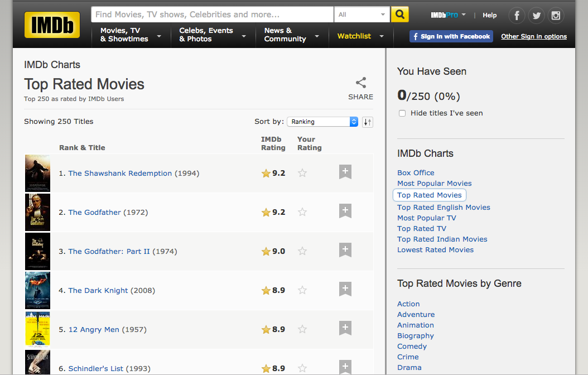Add 12 Angry Men to watchlist
Screen dimensions: 588x375
(x=345, y=328)
